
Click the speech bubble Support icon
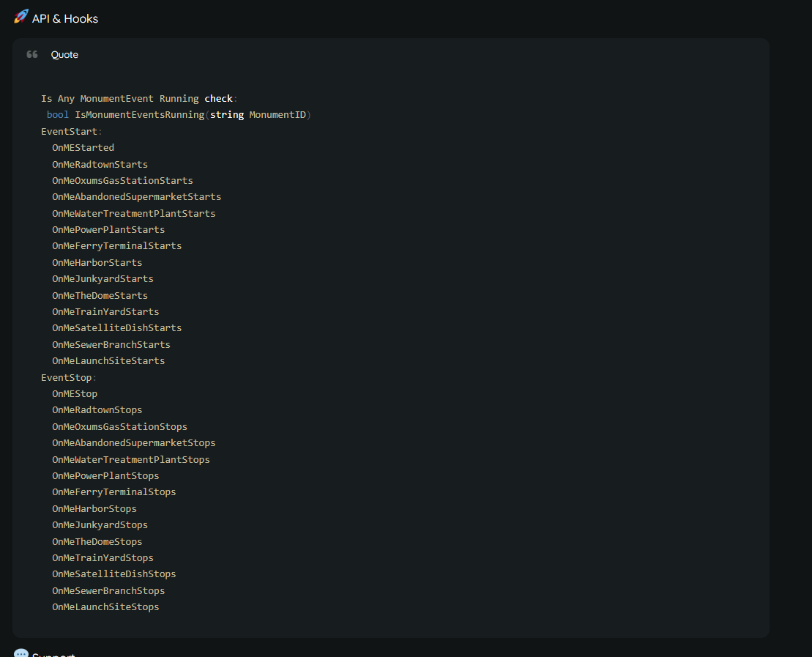pos(21,653)
